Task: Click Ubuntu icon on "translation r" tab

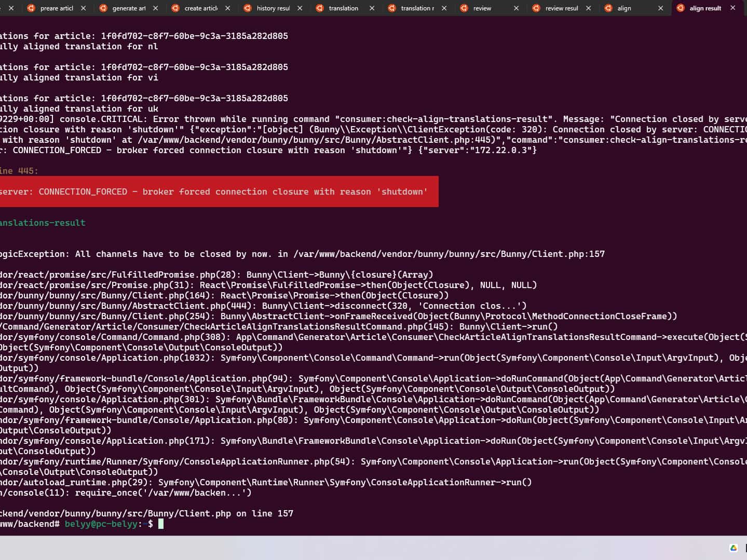Action: 392,8
